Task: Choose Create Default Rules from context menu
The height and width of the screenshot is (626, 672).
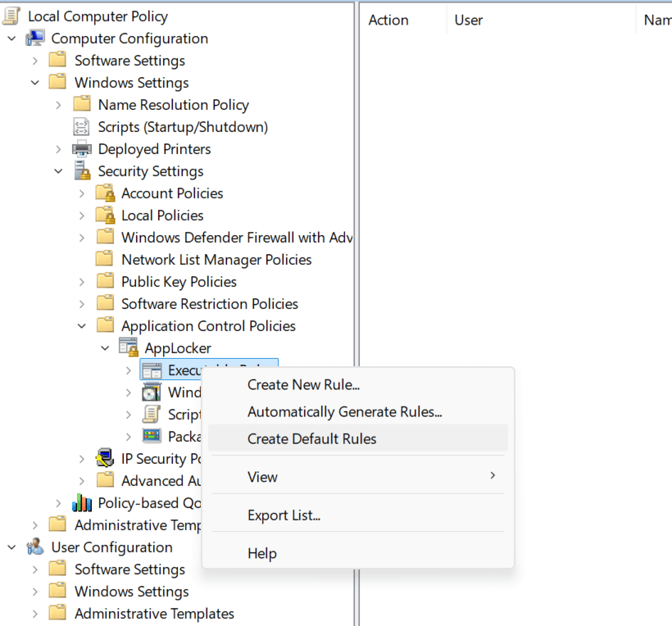Action: pos(311,438)
